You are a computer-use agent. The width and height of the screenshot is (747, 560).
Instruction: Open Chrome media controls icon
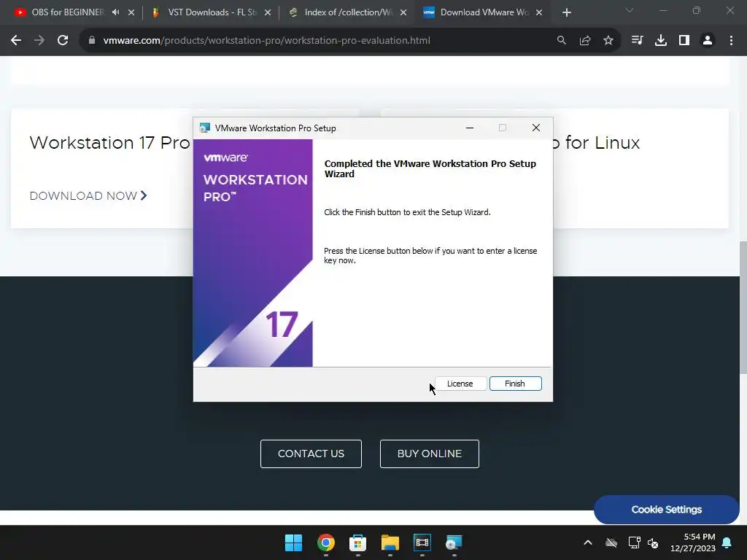pos(637,41)
